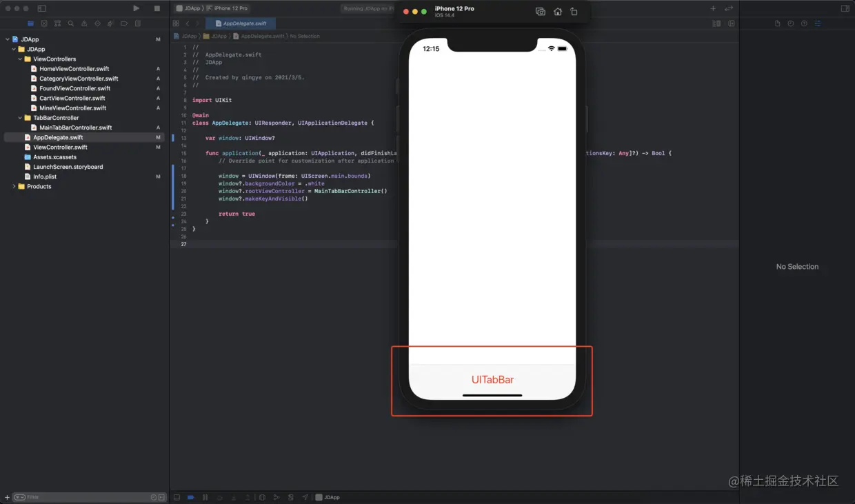Stop the running app with Stop button
The width and height of the screenshot is (855, 504).
coord(157,8)
